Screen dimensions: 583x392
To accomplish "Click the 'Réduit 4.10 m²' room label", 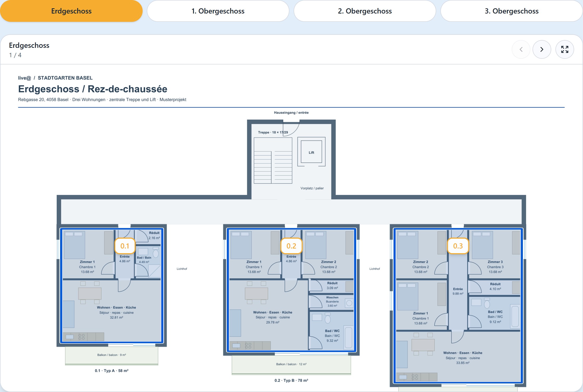I will (495, 286).
